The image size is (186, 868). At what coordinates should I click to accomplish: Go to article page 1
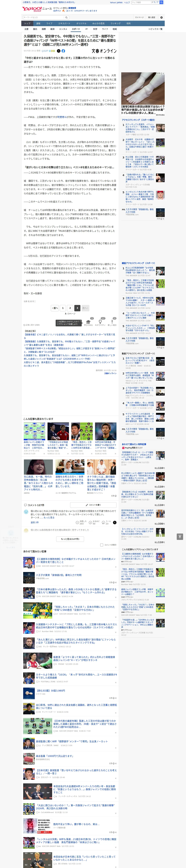pos(63,308)
